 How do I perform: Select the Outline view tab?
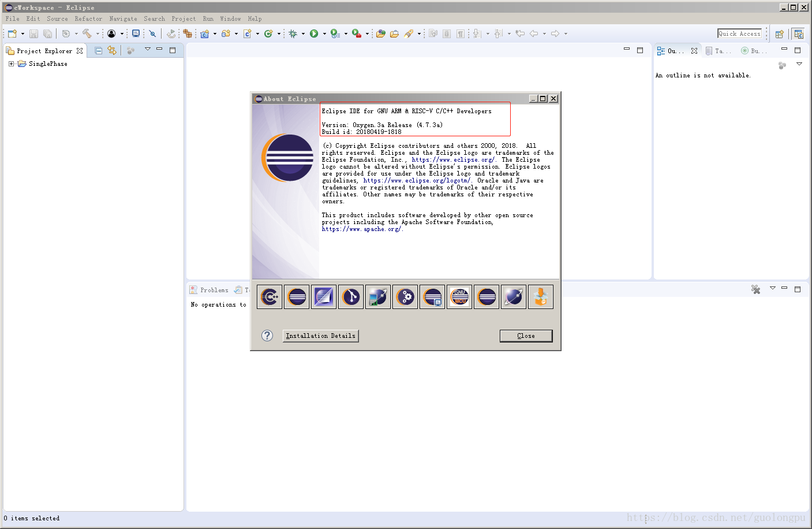(677, 51)
